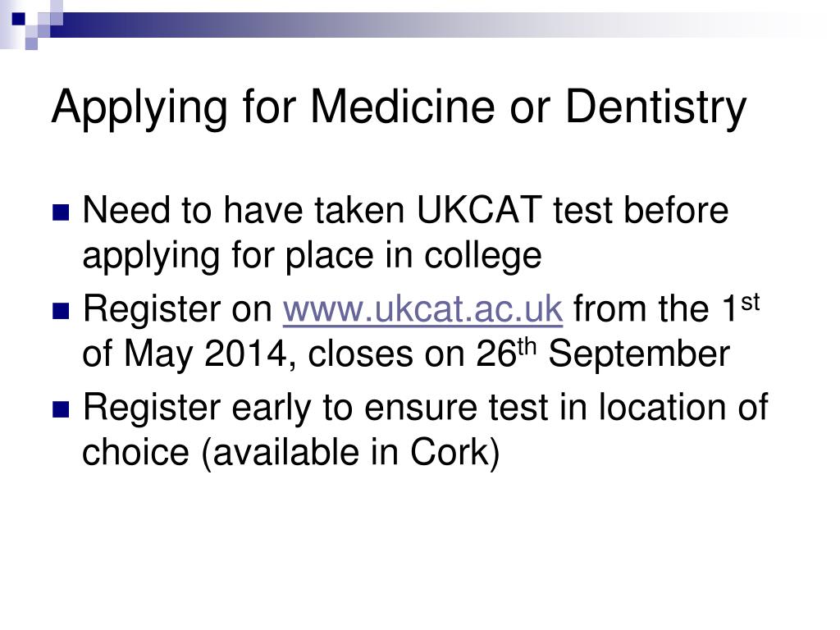840x630 pixels.
Task: Select the second blue square bullet marker
Action: pos(61,311)
